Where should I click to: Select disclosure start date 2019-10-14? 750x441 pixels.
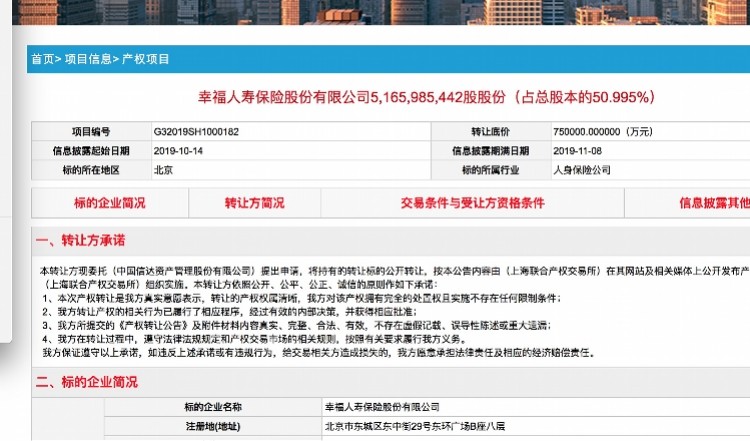pyautogui.click(x=178, y=151)
